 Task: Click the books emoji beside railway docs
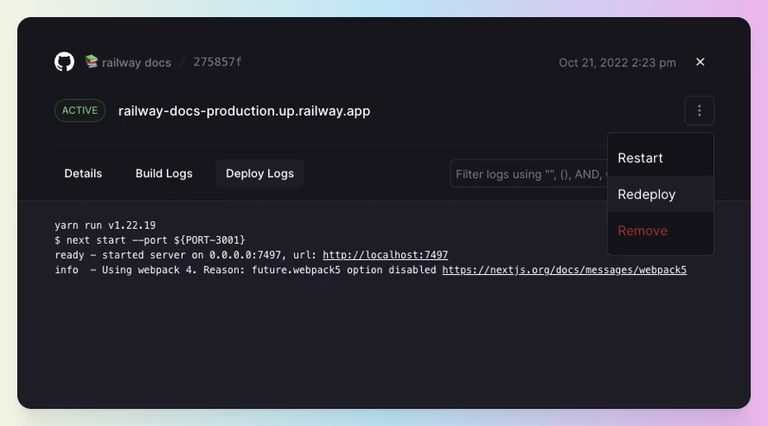(x=92, y=61)
